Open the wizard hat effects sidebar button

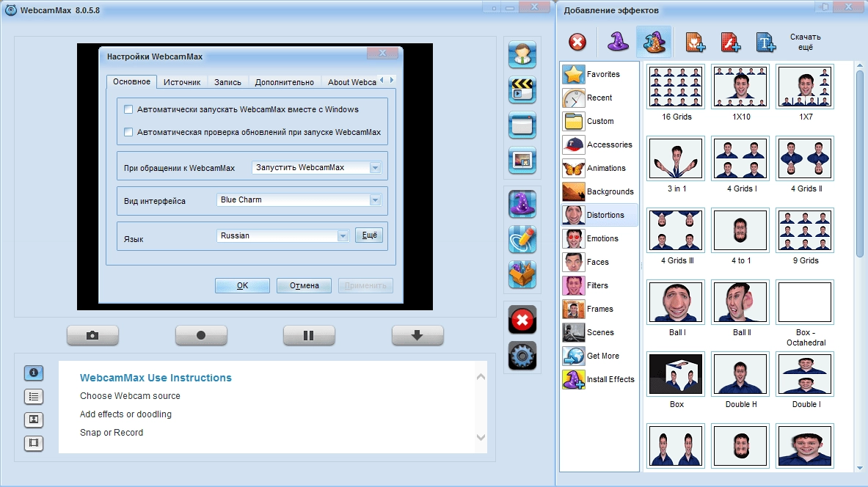tap(522, 204)
